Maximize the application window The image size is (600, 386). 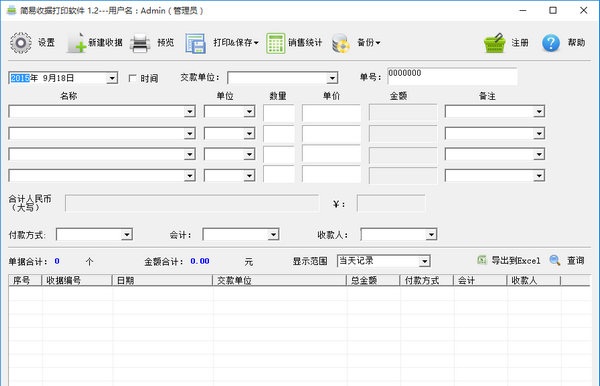click(553, 10)
